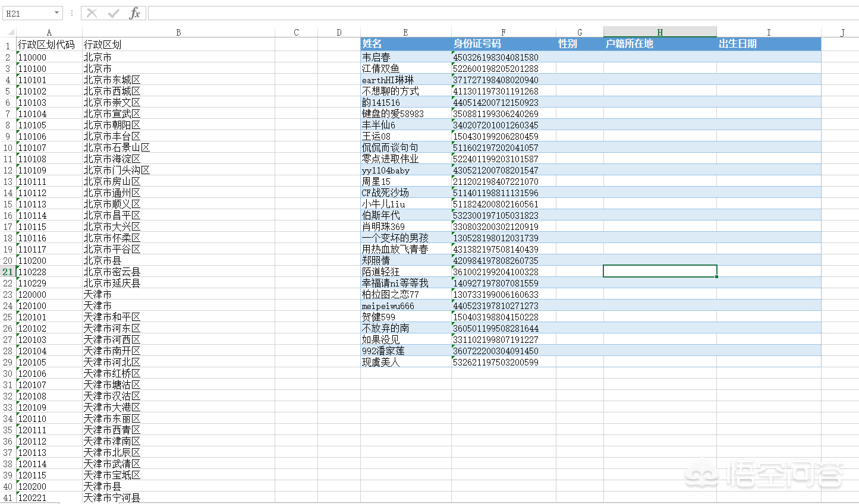Select column H header
Screen dimensions: 859x504
[660, 33]
